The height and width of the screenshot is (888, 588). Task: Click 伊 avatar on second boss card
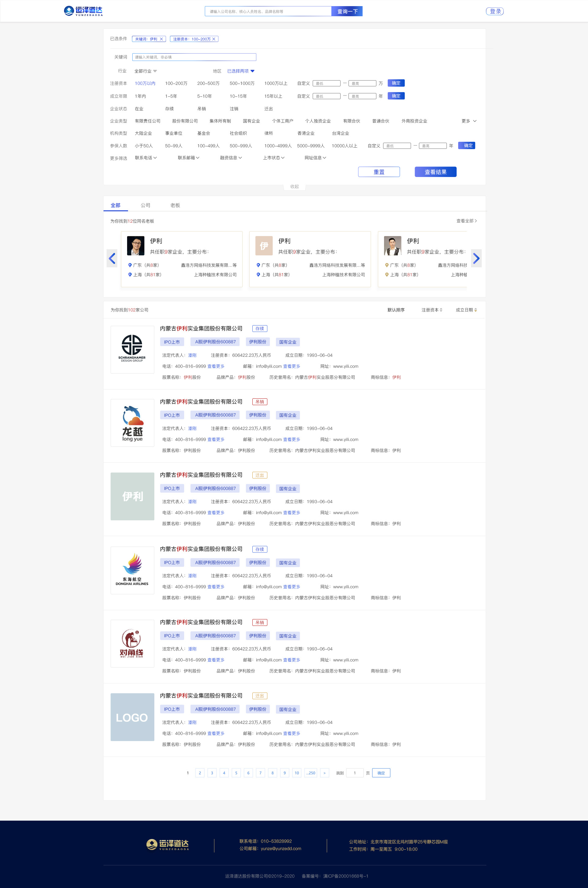(264, 246)
